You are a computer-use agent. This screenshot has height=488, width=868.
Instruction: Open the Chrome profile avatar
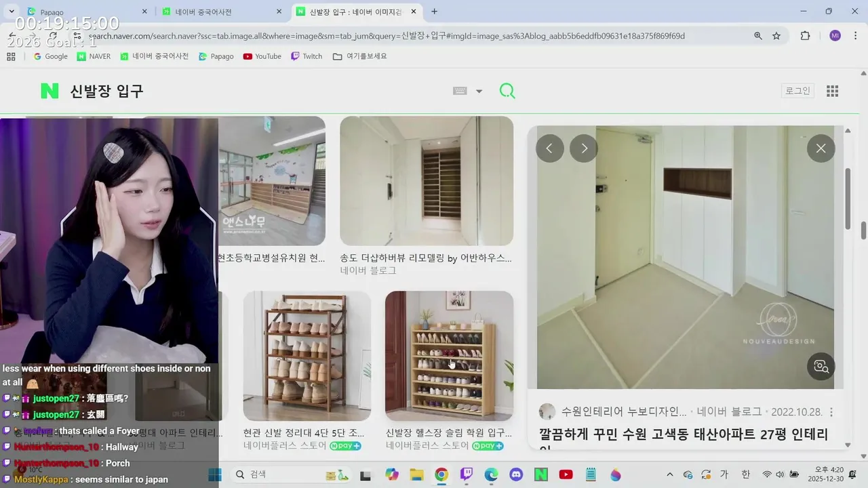(x=835, y=36)
